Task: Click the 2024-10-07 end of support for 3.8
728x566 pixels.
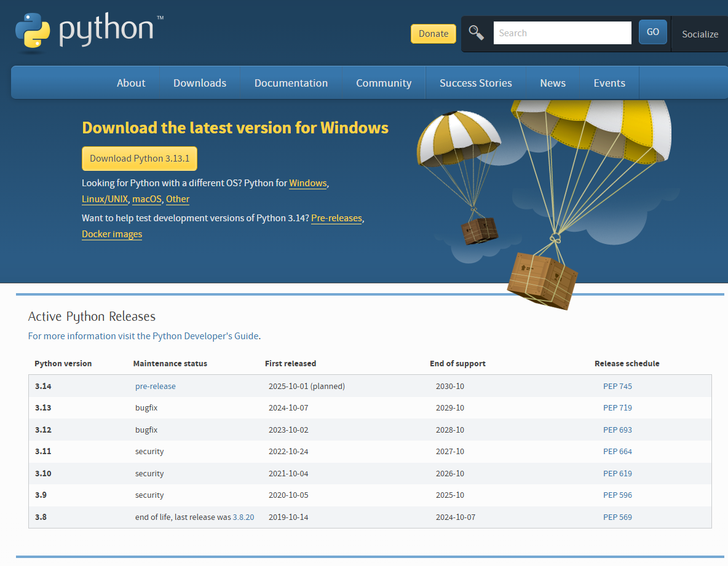Action: coord(456,517)
